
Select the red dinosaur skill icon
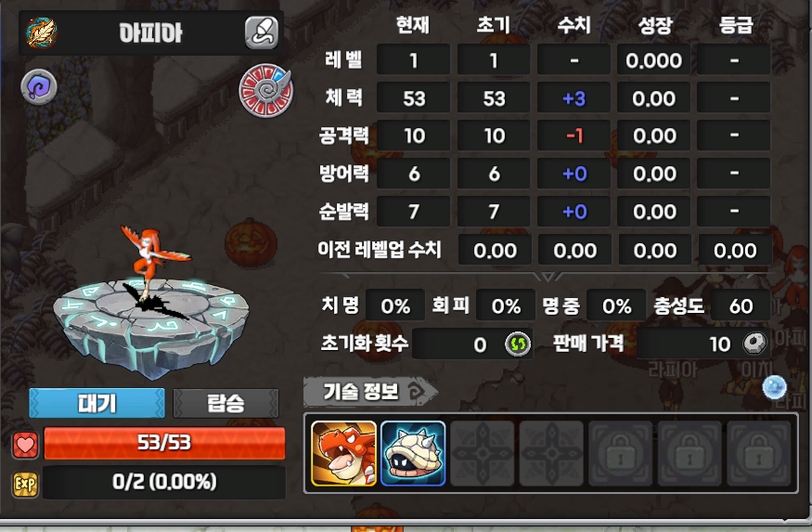click(344, 453)
